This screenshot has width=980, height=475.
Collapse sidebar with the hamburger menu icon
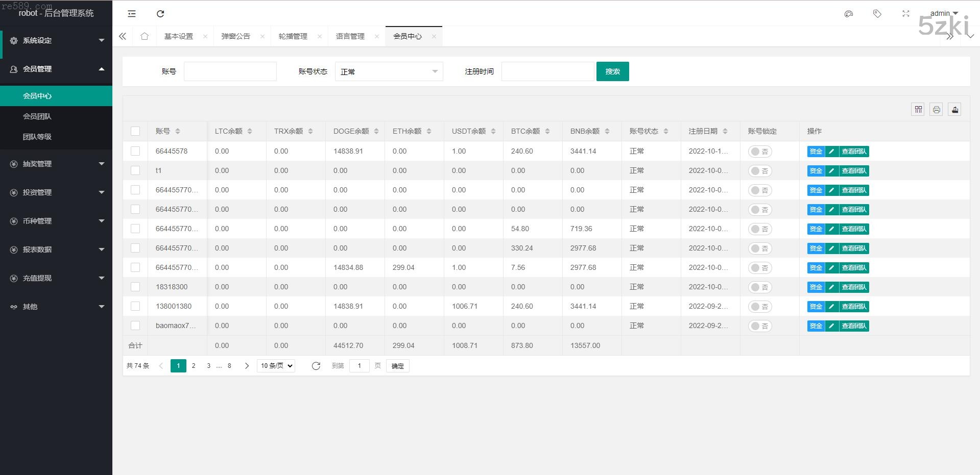132,14
